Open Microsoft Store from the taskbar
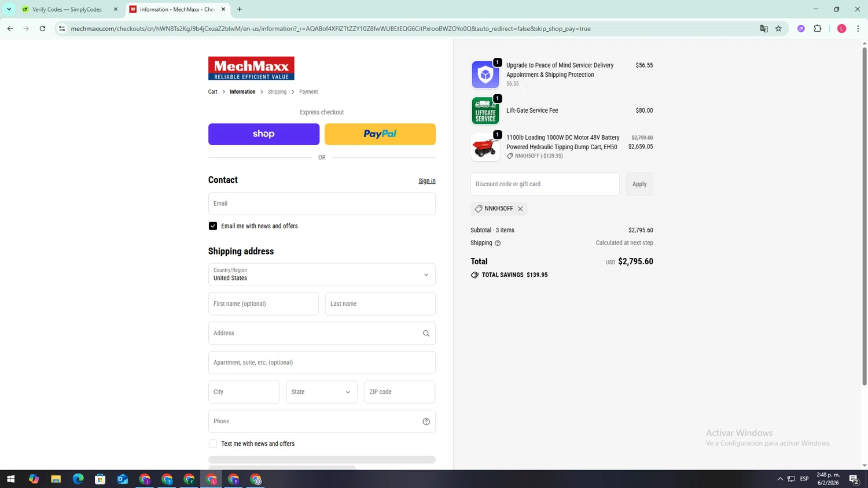Screen dimensions: 868x488 100,479
